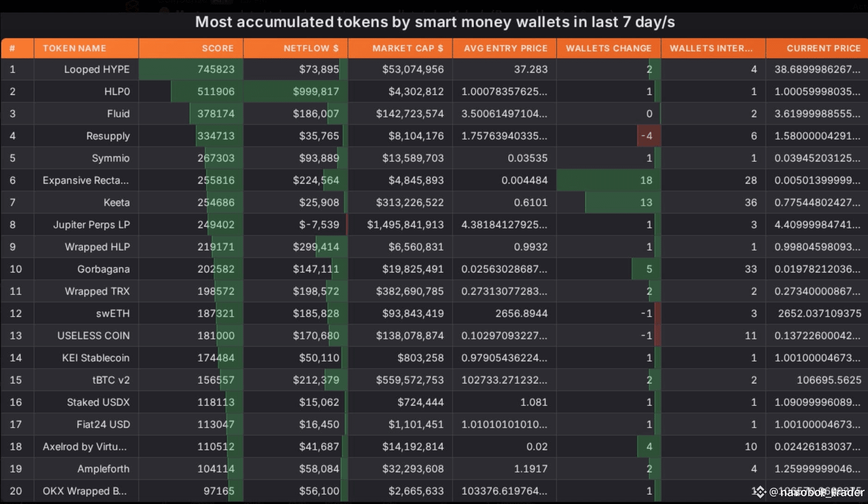Select the USELESS COIN row
The width and height of the screenshot is (868, 504).
tap(434, 336)
